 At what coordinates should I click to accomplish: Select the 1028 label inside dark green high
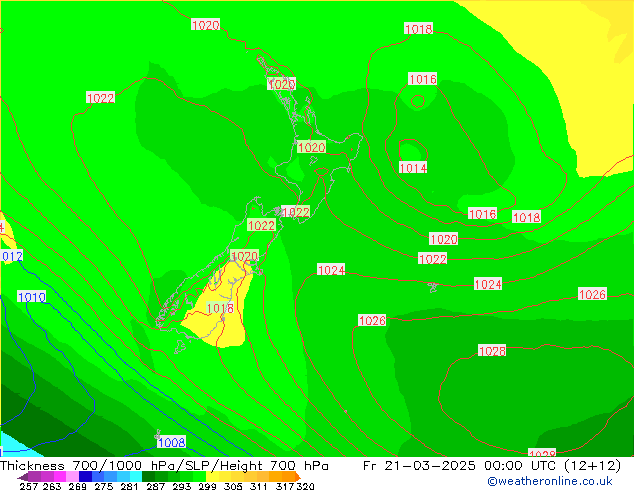click(492, 351)
